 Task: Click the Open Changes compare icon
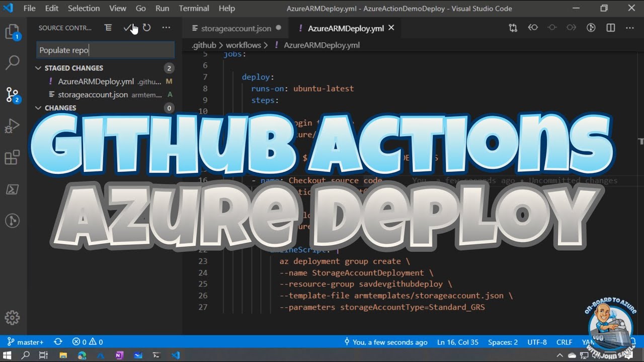[513, 28]
